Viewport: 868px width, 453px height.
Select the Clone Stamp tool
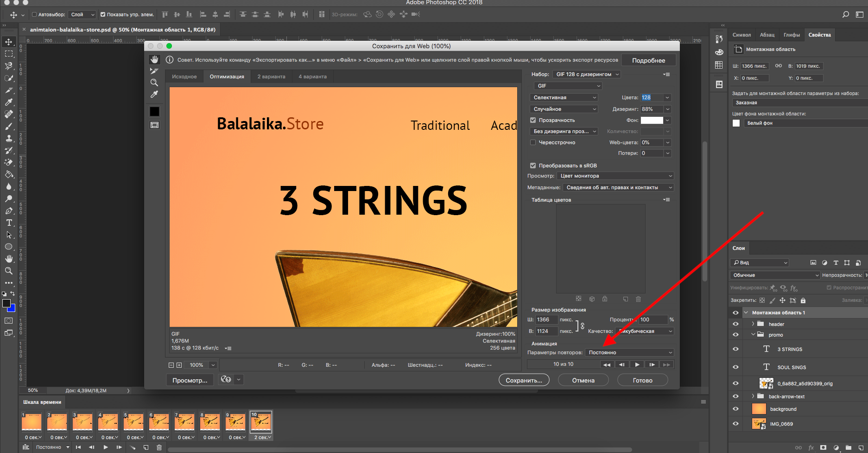pyautogui.click(x=9, y=138)
